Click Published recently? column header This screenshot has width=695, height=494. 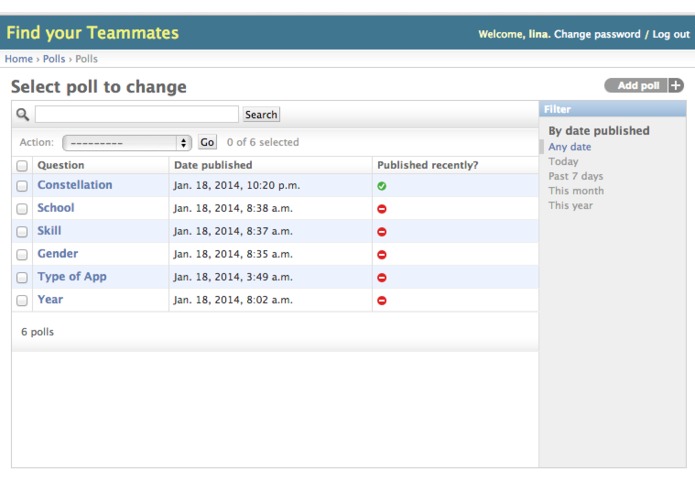click(428, 165)
